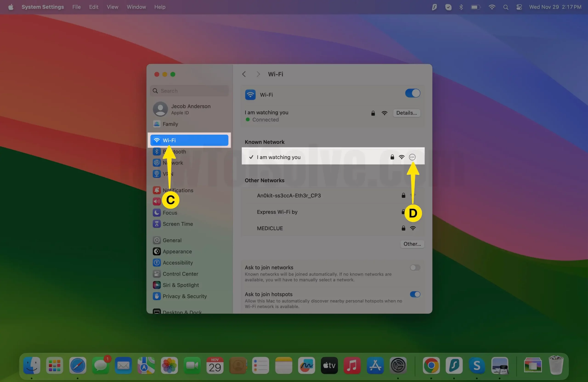588x382 pixels.
Task: Open the Window menu
Action: (136, 7)
